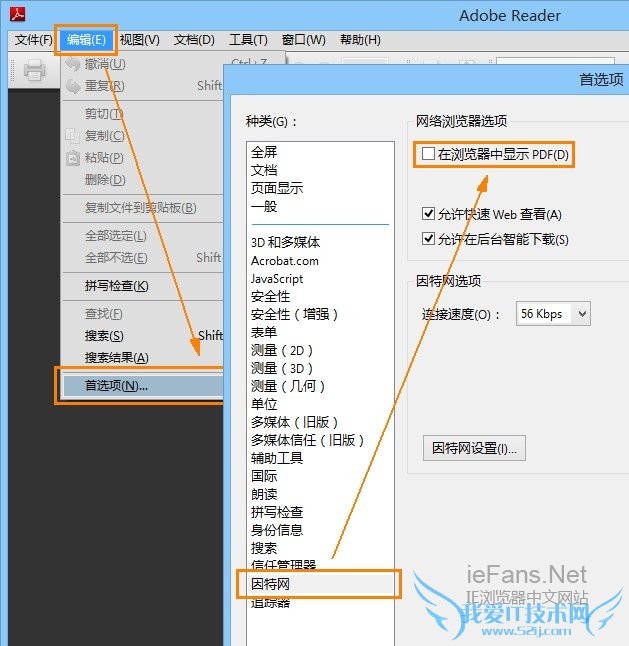Open 连接速度 56 Kbps dropdown
The height and width of the screenshot is (646, 629).
click(553, 314)
